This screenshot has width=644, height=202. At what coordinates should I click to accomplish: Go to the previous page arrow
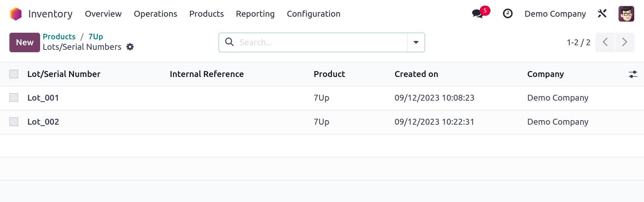point(605,42)
